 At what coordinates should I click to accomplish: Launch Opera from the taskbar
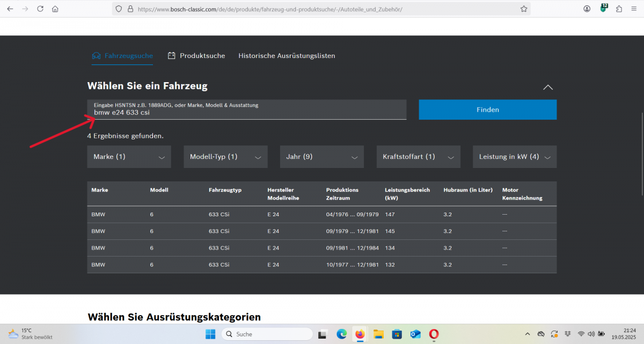coord(433,334)
